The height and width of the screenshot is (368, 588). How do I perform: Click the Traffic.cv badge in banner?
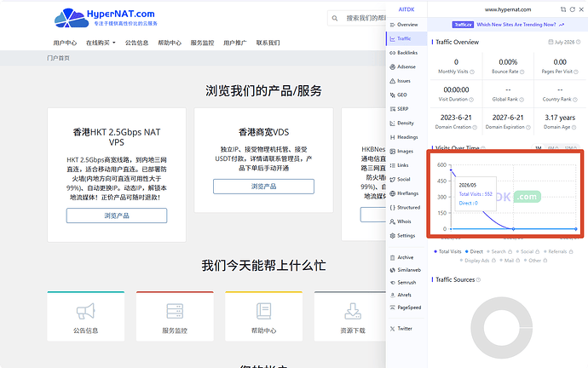(x=463, y=25)
